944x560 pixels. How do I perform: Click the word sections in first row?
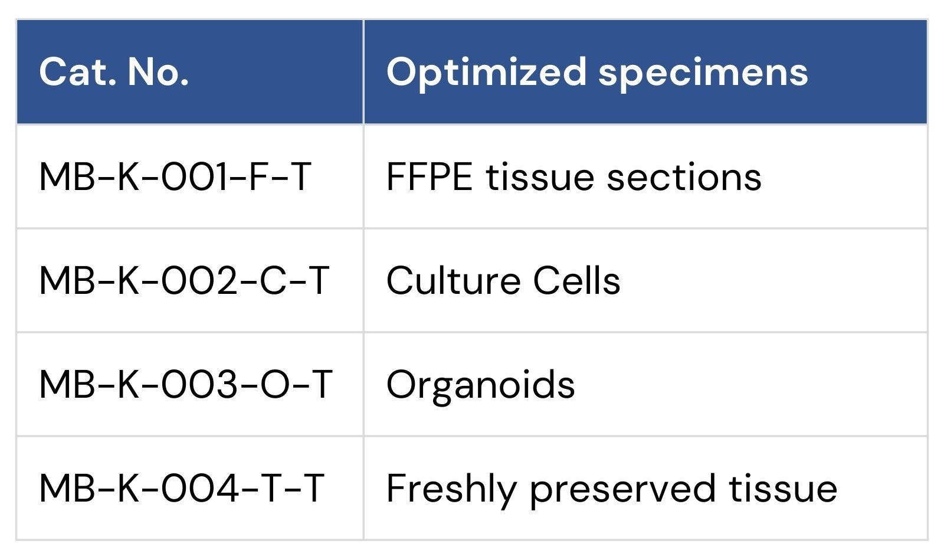click(x=684, y=176)
